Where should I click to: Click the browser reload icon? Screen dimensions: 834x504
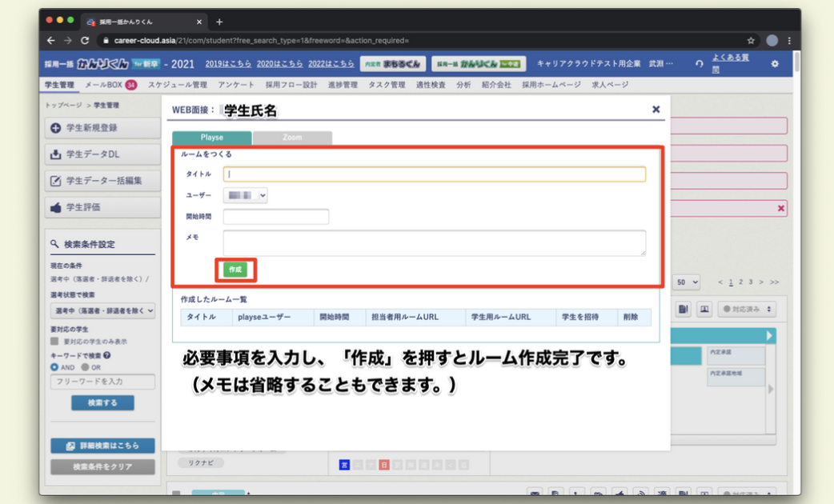(85, 41)
